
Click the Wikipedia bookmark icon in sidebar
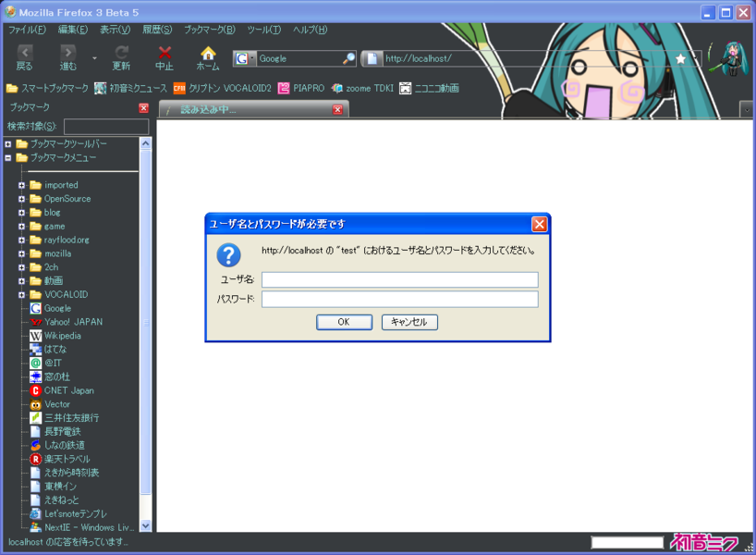click(34, 336)
